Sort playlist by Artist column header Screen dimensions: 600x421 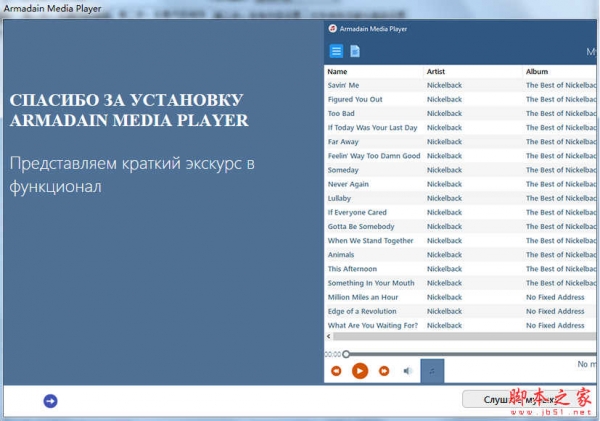(436, 72)
